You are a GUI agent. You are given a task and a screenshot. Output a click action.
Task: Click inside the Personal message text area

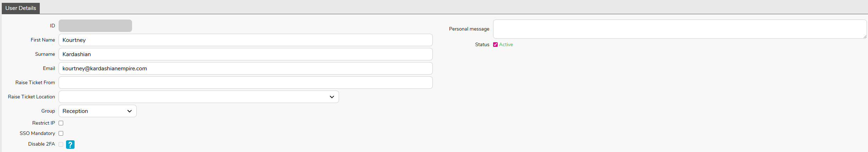679,29
